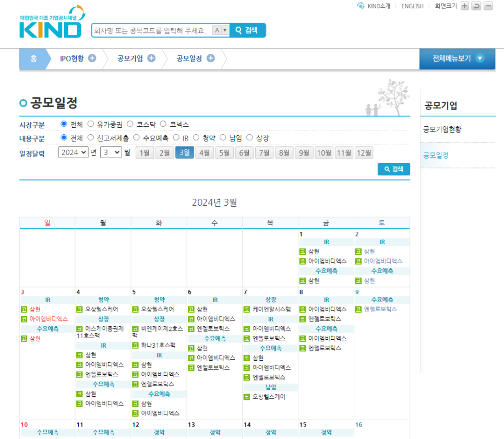Switch to 12월 month button

(x=364, y=153)
